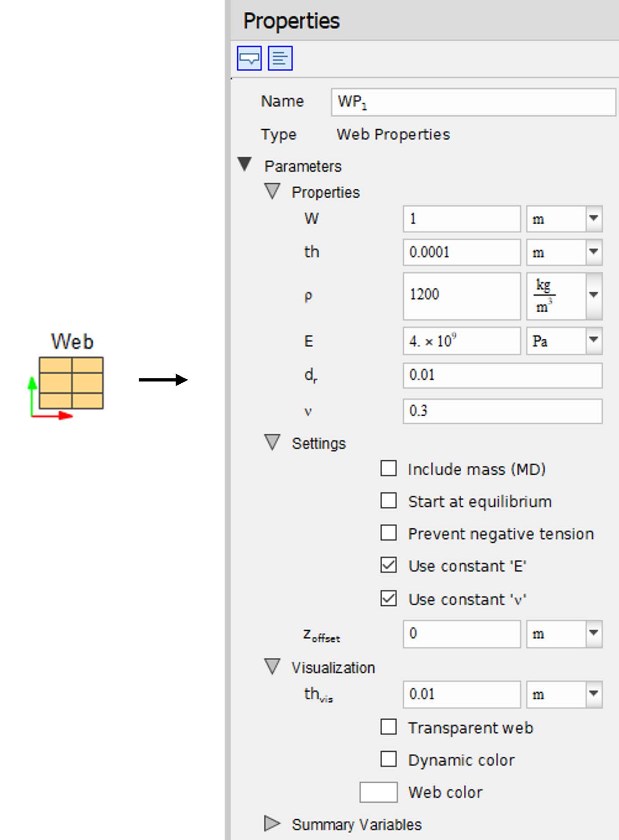Check Start at equilibrium option
The height and width of the screenshot is (840, 619).
(x=389, y=500)
